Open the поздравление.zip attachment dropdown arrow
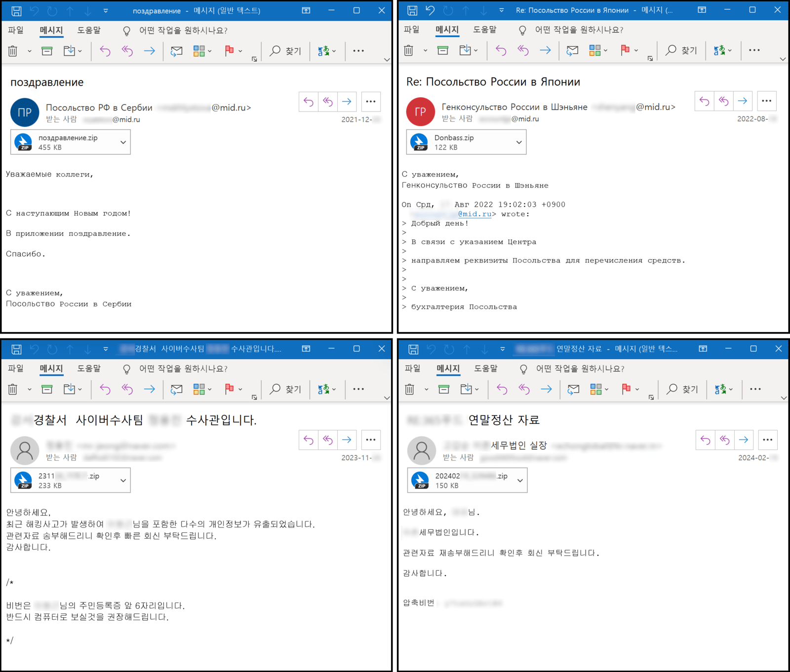The width and height of the screenshot is (790, 672). 123,142
